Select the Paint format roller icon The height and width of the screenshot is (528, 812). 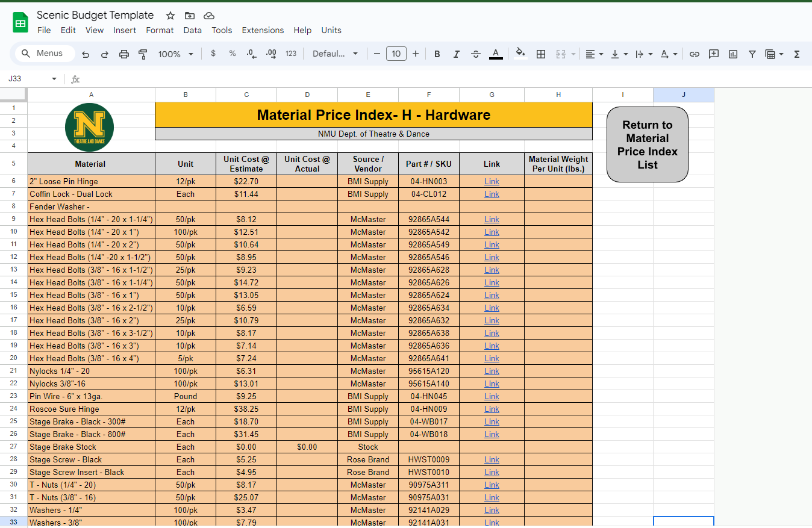pos(143,54)
